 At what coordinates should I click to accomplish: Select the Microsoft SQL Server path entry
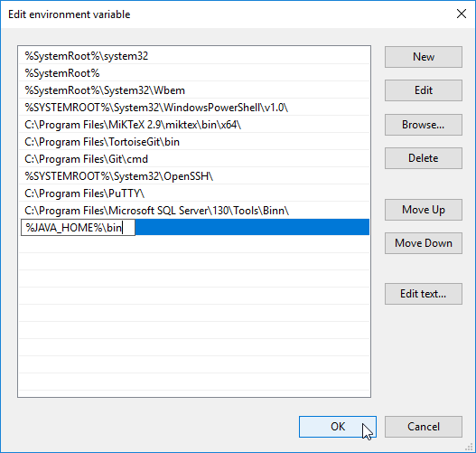point(194,211)
